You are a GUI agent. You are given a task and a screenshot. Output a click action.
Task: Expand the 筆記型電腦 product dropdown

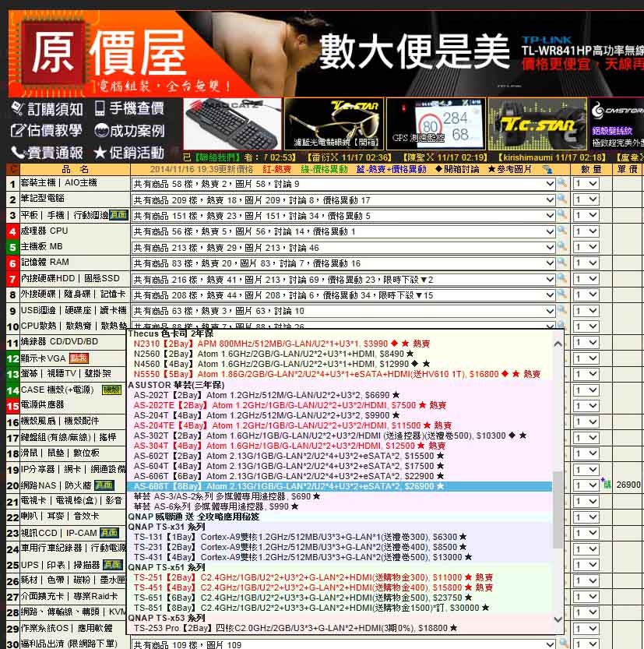343,200
